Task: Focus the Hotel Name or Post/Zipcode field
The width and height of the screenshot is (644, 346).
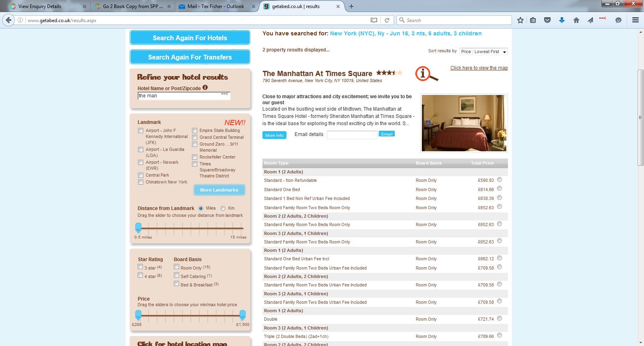Action: (184, 96)
